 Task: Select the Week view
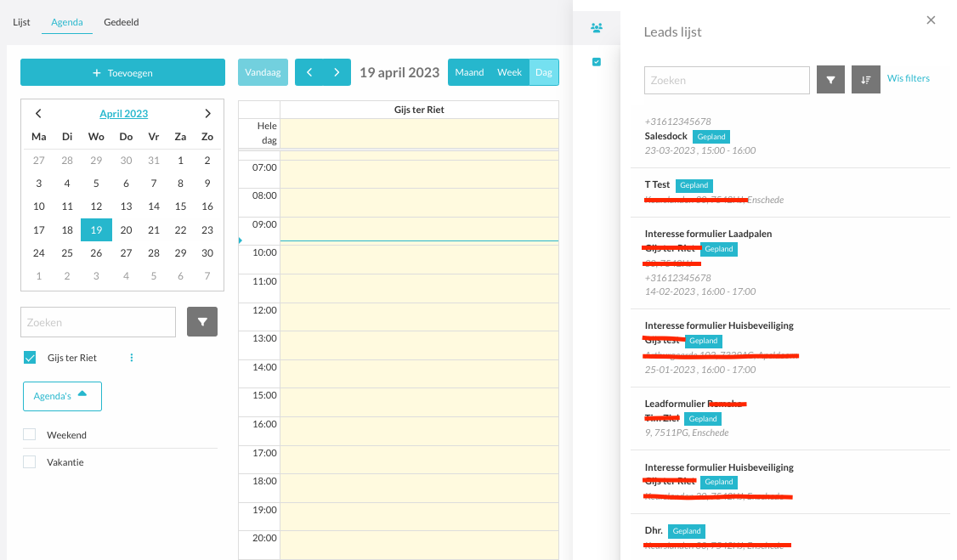click(509, 72)
